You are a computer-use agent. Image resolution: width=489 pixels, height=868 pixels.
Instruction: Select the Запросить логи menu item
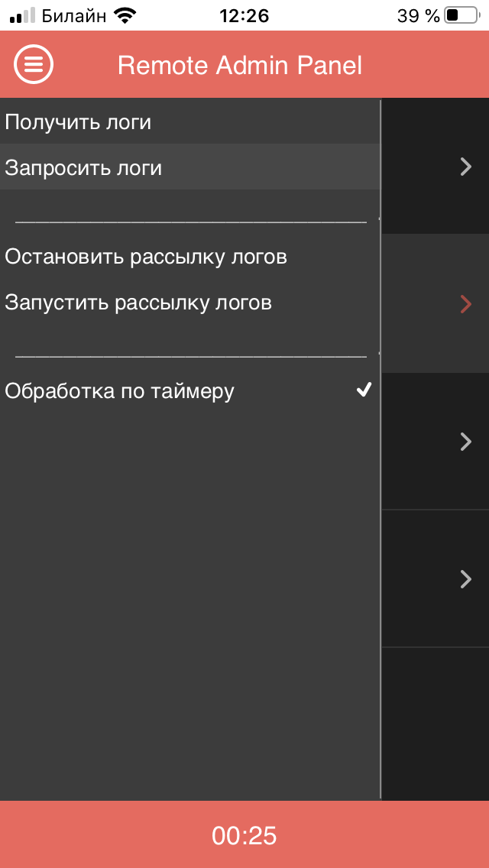190,167
